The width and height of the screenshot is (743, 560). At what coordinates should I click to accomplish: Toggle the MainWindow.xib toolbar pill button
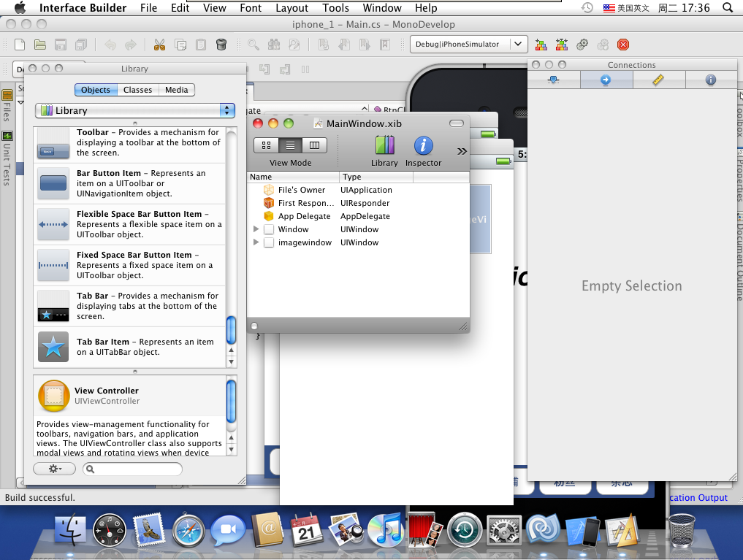click(x=457, y=123)
